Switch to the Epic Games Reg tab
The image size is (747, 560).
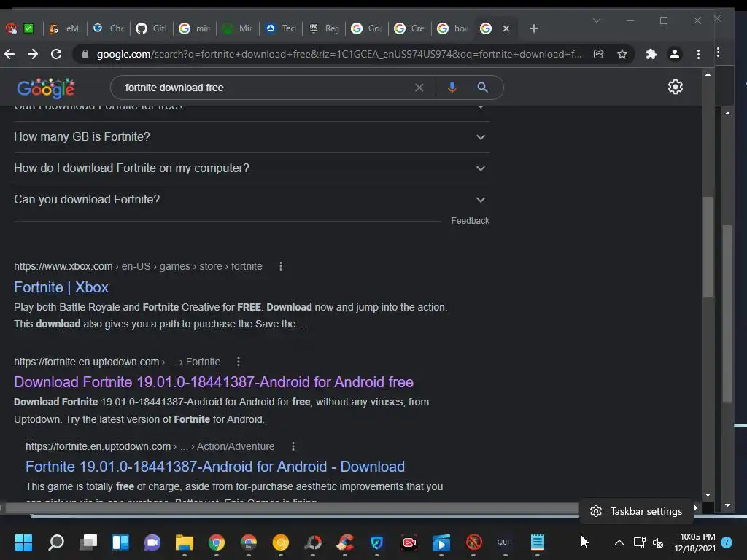pyautogui.click(x=325, y=28)
